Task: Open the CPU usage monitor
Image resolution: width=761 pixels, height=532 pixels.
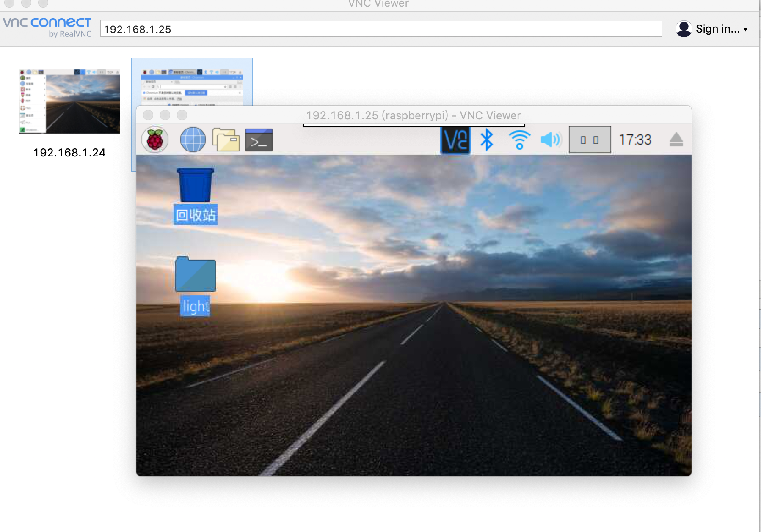Action: [590, 140]
